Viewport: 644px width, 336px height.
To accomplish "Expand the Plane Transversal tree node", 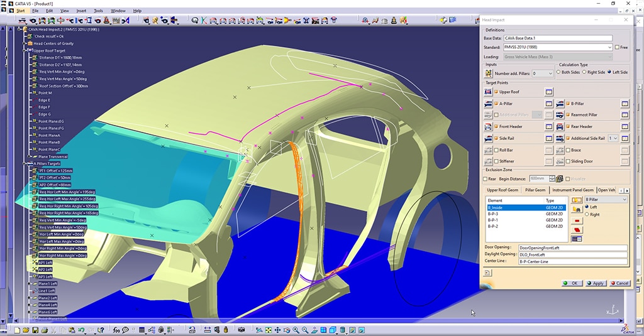I will click(29, 157).
